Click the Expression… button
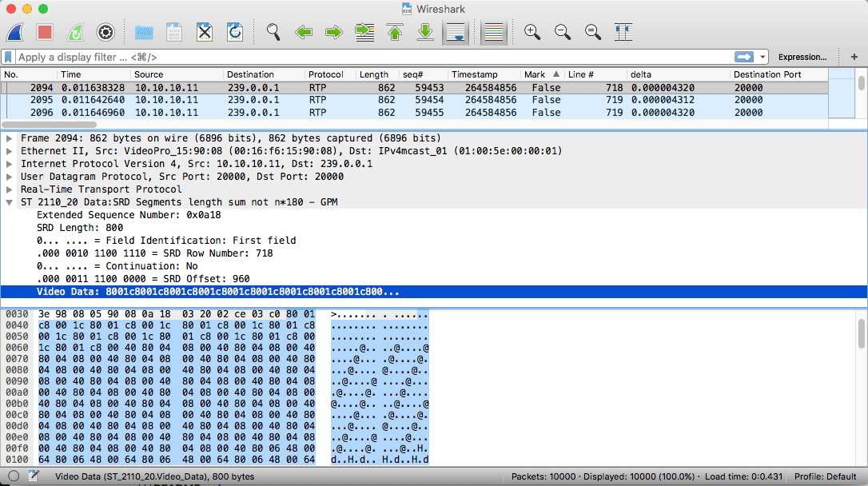This screenshot has width=868, height=486. click(x=802, y=57)
